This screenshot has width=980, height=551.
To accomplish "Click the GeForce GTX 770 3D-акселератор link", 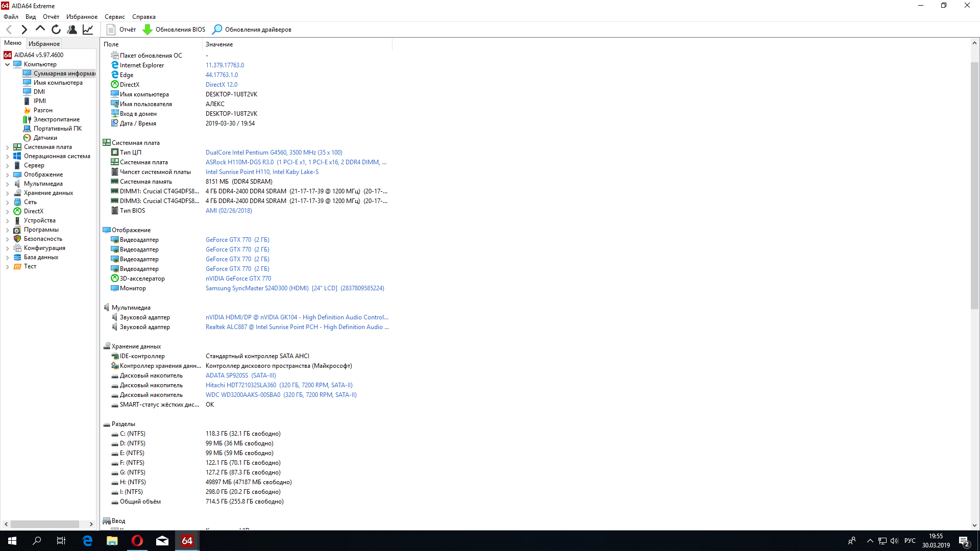I will [238, 279].
